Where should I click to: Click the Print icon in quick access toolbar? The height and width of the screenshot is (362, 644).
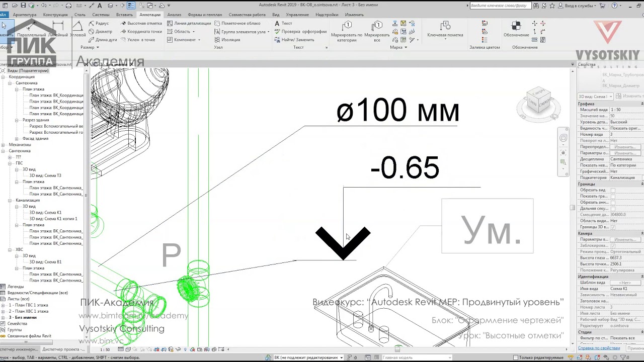(69, 6)
